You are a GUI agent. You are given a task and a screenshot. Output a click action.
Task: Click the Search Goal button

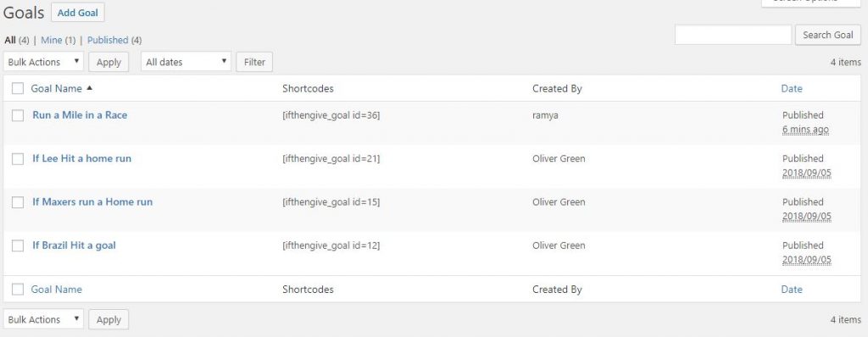pyautogui.click(x=828, y=35)
